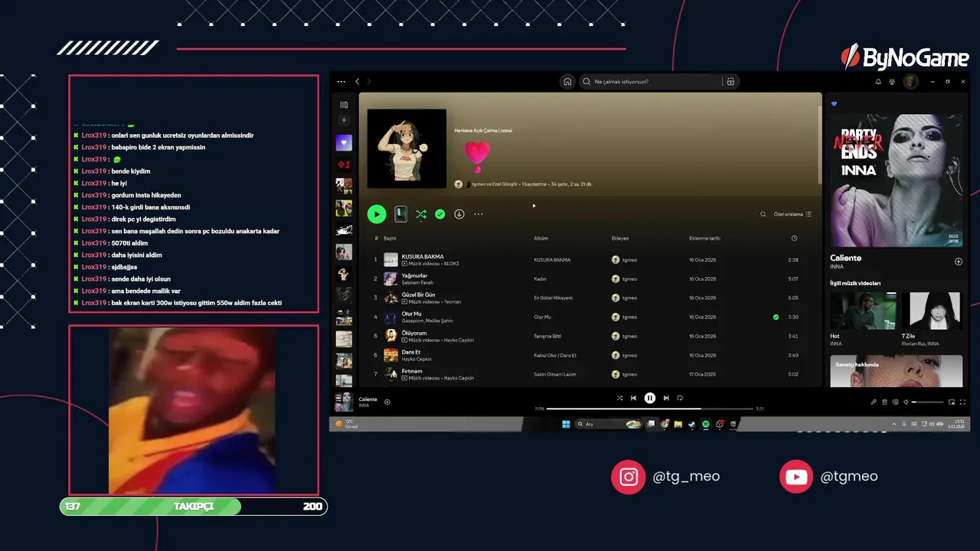Open the play queue icon

[x=884, y=402]
